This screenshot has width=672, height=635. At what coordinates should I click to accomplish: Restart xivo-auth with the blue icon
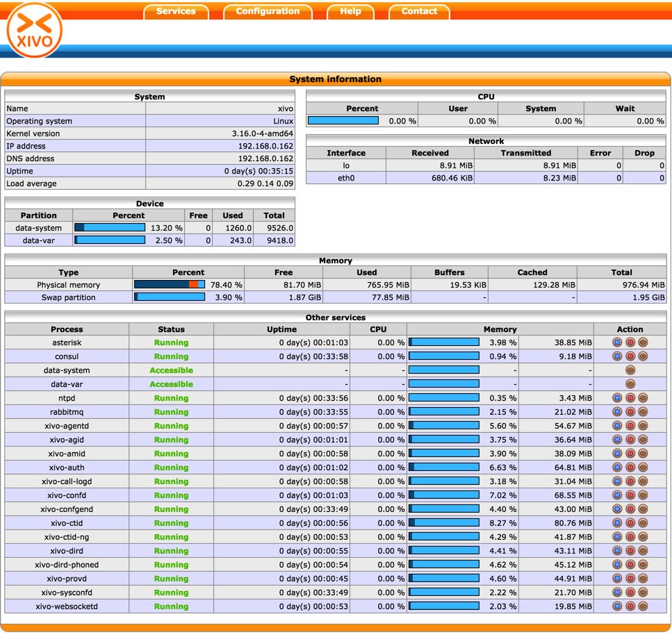(617, 467)
